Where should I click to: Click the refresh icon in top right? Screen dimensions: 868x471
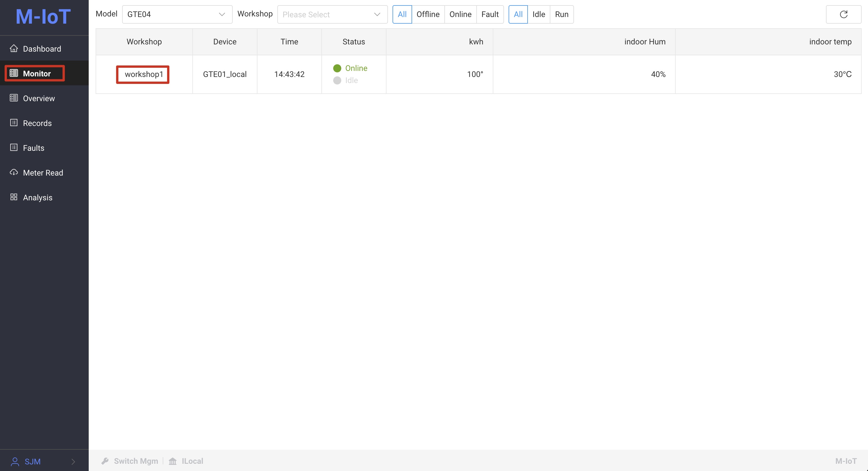pos(843,14)
